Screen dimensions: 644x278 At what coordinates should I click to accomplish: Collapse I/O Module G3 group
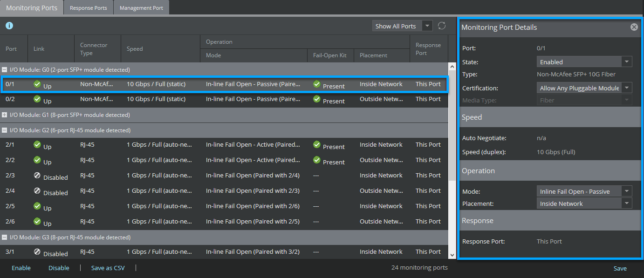[x=4, y=237]
